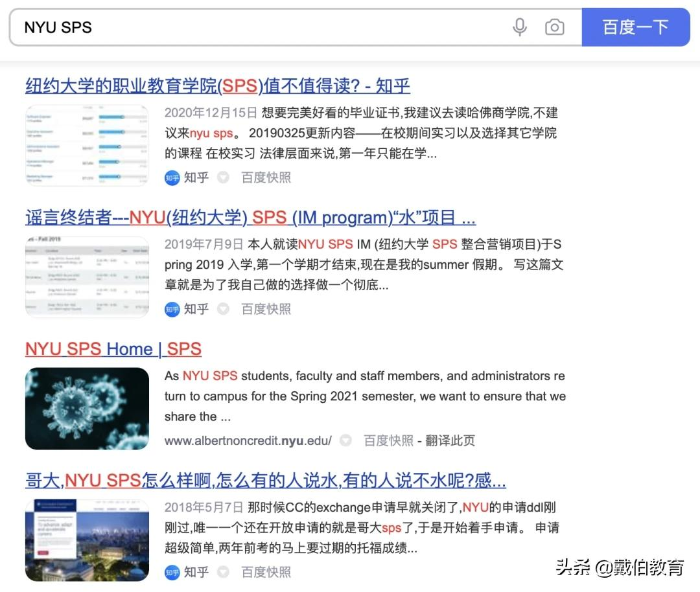Image resolution: width=700 pixels, height=592 pixels.
Task: Click the circular share icon after the first 知乎 label
Action: [223, 177]
